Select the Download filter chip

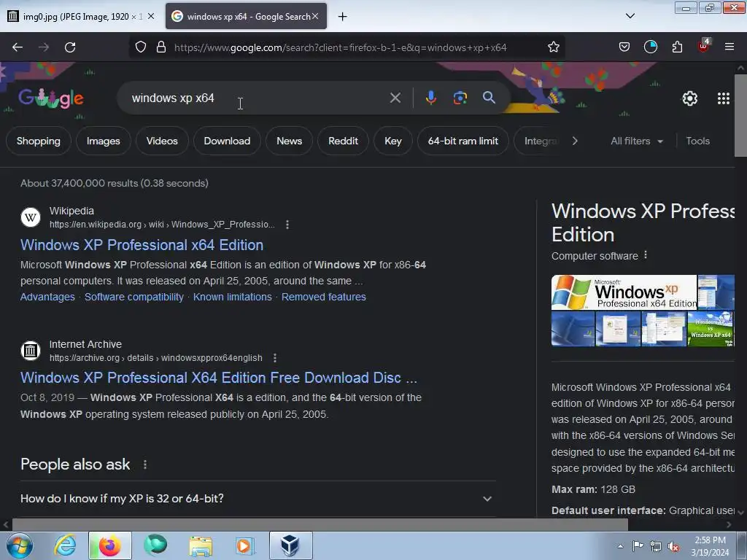pos(227,141)
